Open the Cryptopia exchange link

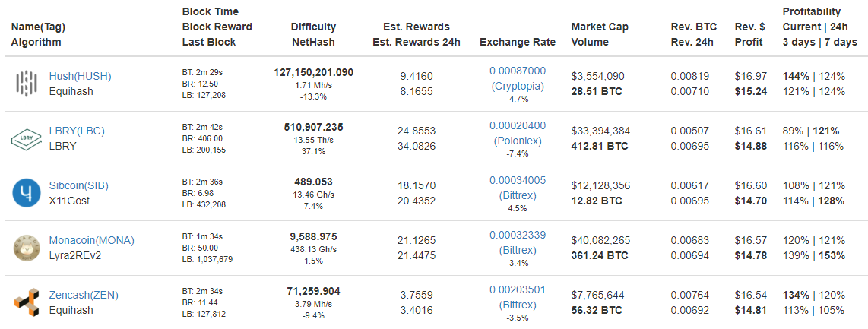[518, 87]
